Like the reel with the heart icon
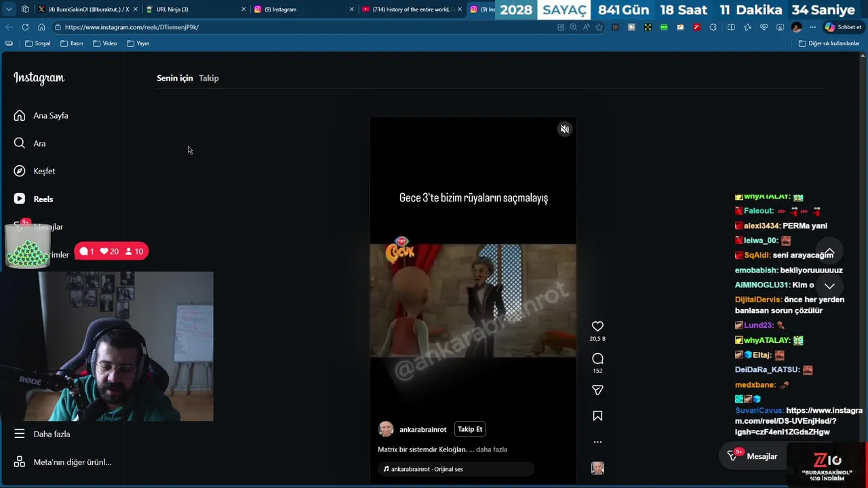The image size is (868, 488). [x=597, y=327]
